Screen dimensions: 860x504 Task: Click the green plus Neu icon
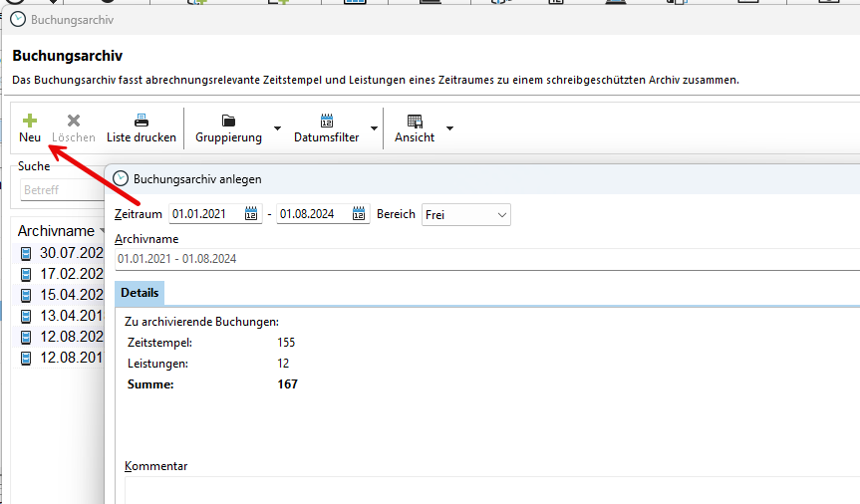(x=30, y=121)
